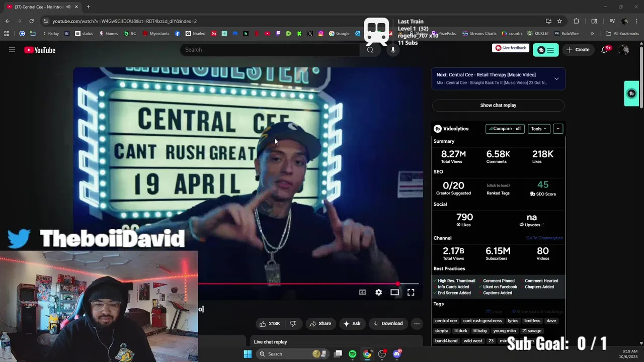
Task: Toggle closed captions on the video
Action: (x=362, y=292)
